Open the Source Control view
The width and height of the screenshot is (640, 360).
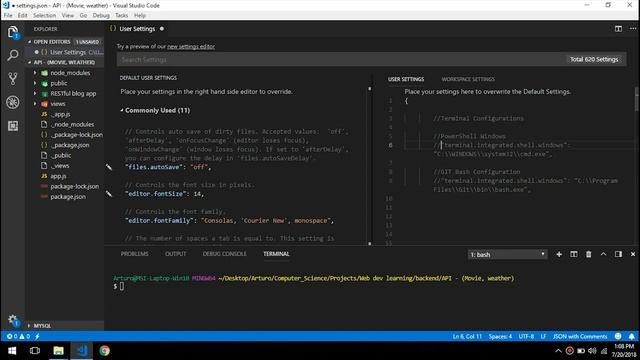tap(13, 78)
